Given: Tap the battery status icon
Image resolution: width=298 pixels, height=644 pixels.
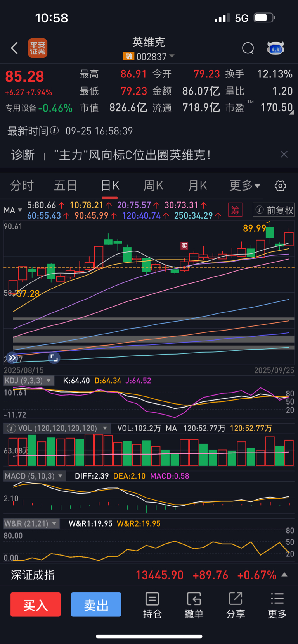Looking at the screenshot, I should click(265, 18).
